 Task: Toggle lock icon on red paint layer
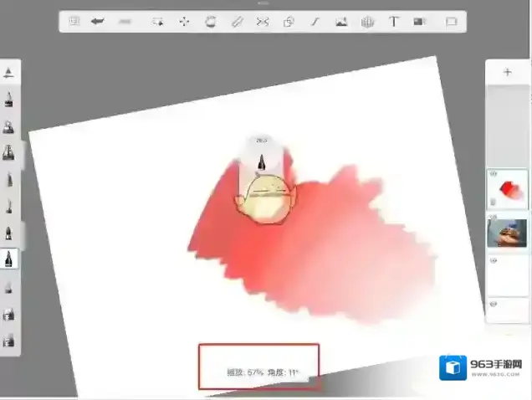click(493, 202)
